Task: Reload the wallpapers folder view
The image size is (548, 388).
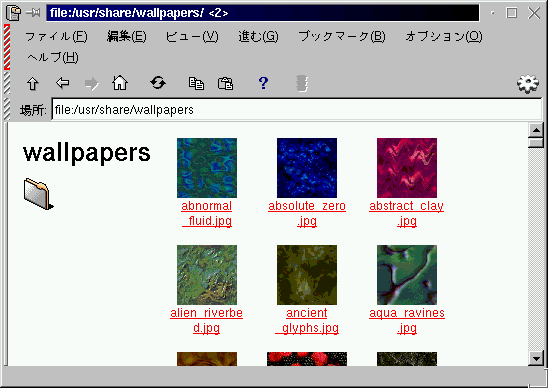Action: point(158,83)
